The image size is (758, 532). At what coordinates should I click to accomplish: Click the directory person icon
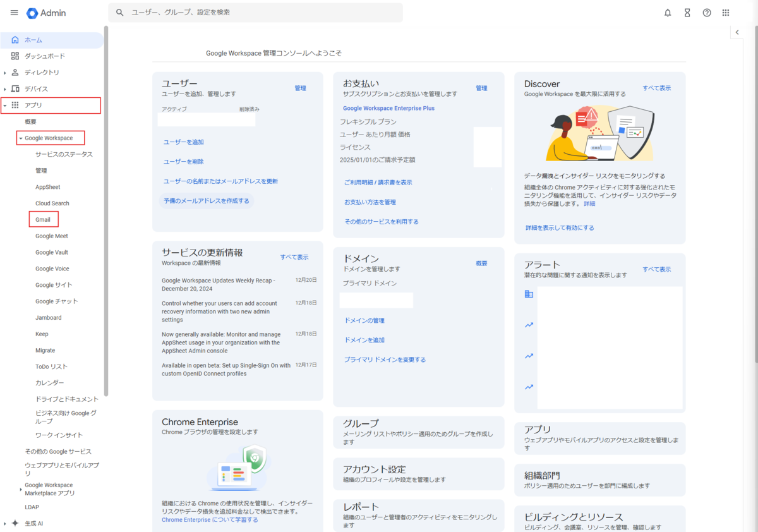[15, 73]
